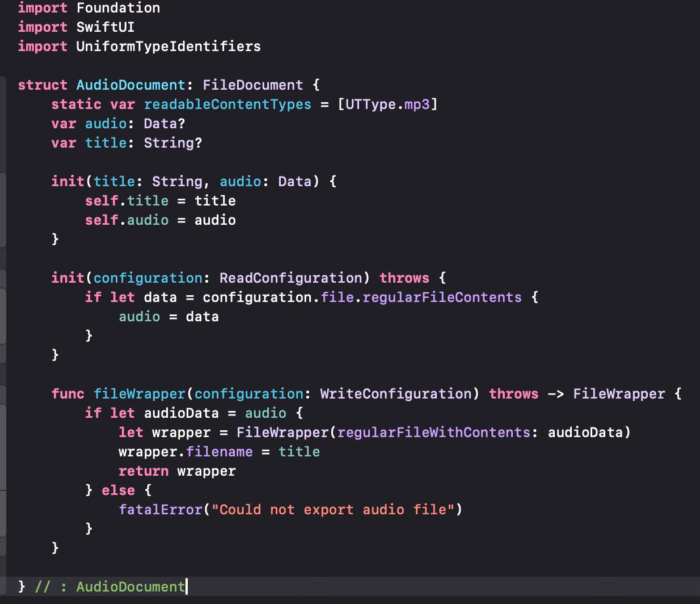Click 'throws' on the init(configuration:) line
This screenshot has height=604, width=700.
pos(404,278)
